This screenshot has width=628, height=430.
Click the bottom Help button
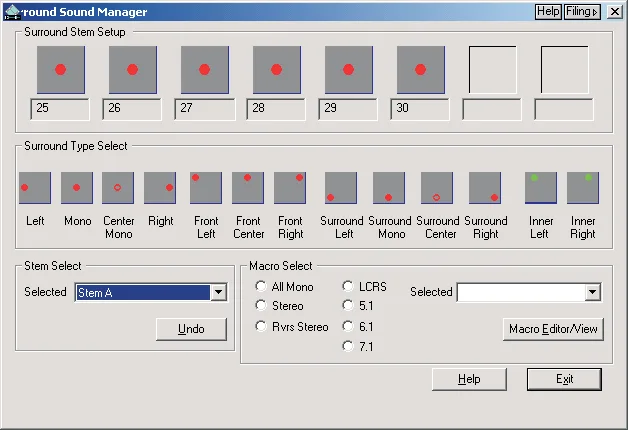point(469,379)
